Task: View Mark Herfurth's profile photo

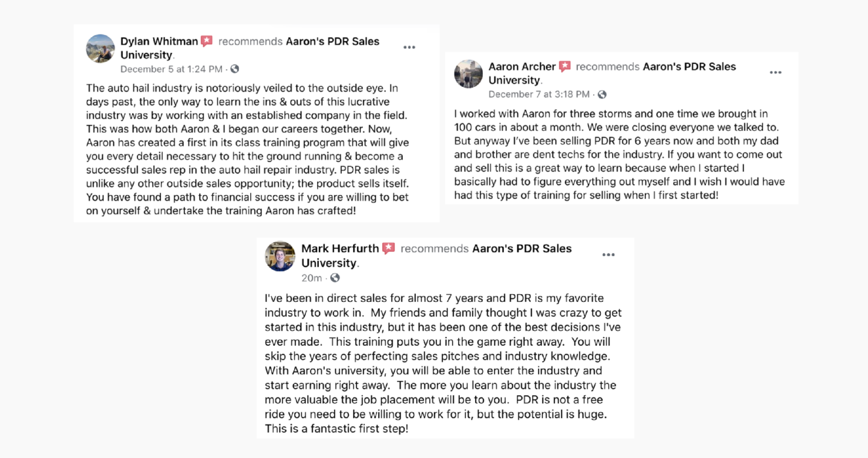Action: (x=280, y=256)
